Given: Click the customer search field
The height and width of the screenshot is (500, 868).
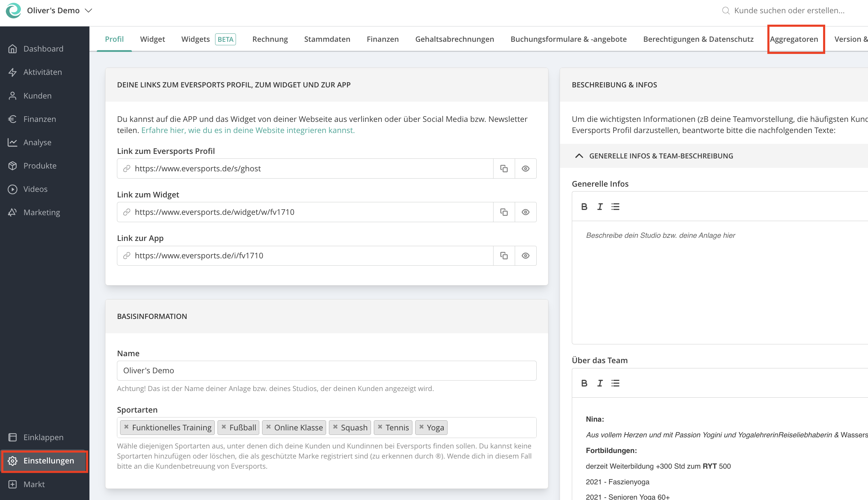Looking at the screenshot, I should coord(789,10).
